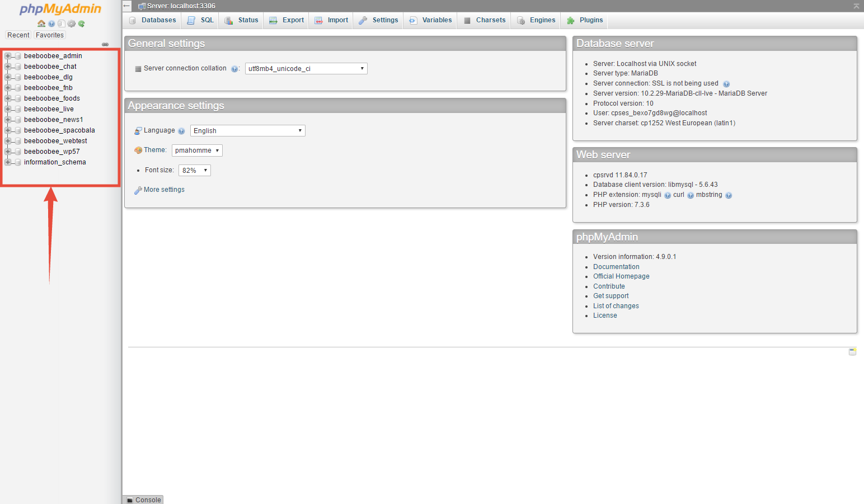Click the Recent button in sidebar
Image resolution: width=864 pixels, height=504 pixels.
(x=18, y=35)
